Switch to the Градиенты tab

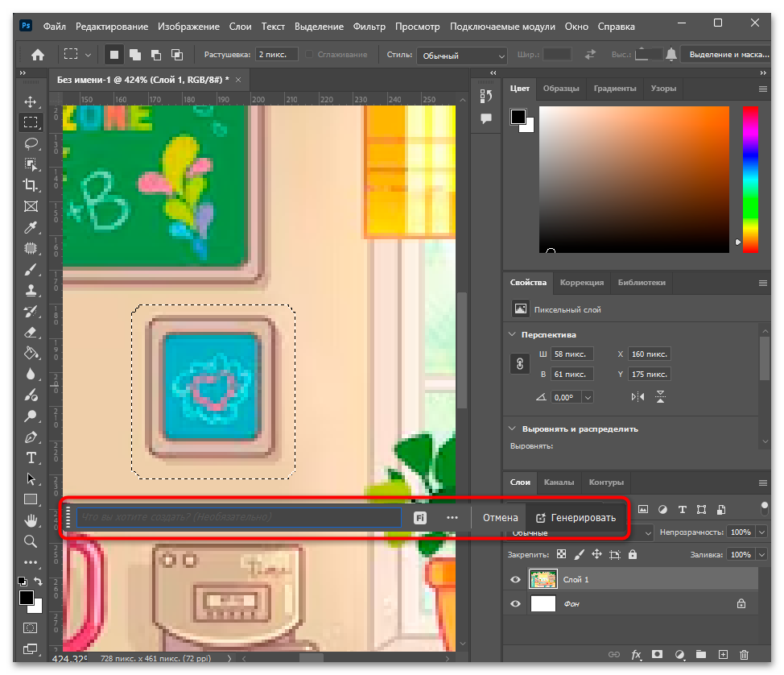pos(614,89)
